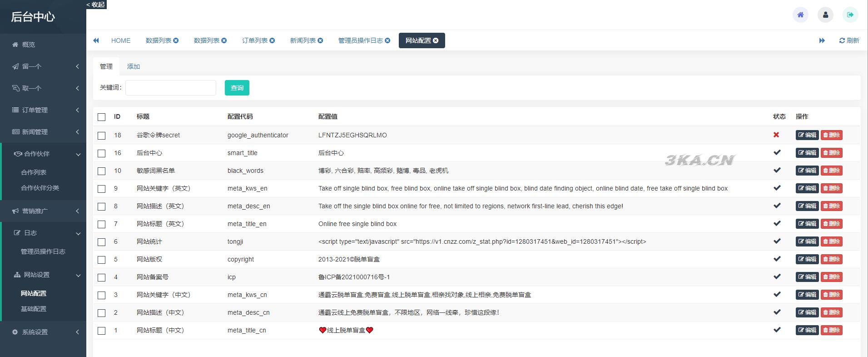Expand the 取一个 sidebar menu arrow
Viewport: 868px width, 357px height.
(x=77, y=88)
